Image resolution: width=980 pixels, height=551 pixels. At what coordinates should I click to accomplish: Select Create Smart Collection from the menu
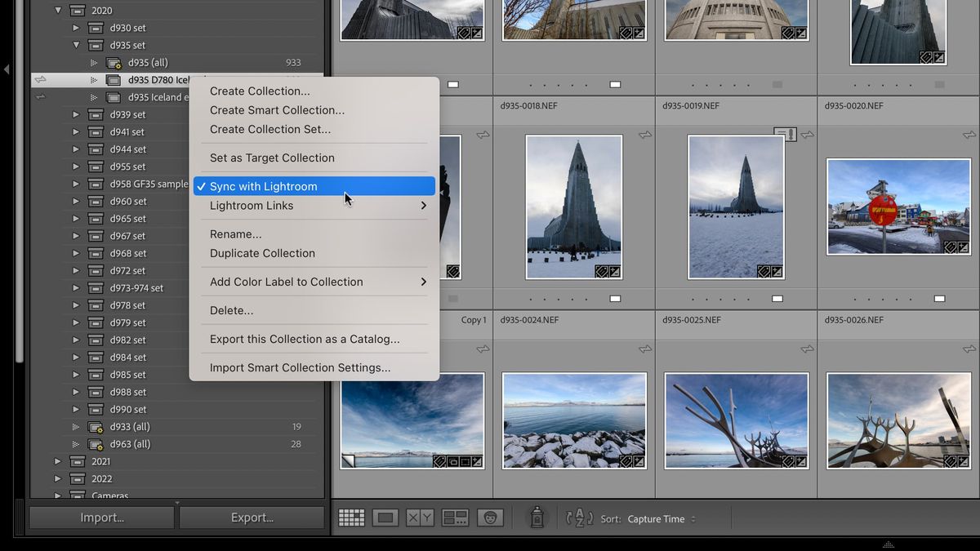tap(277, 109)
